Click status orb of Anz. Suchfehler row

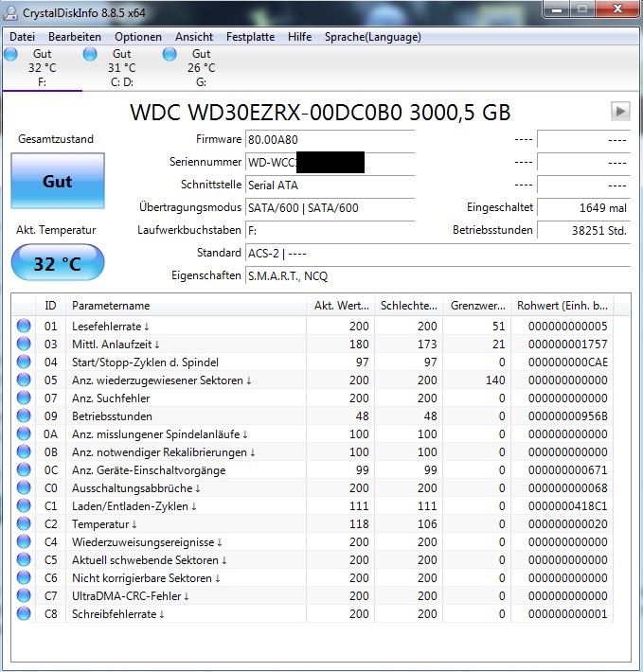pos(24,398)
